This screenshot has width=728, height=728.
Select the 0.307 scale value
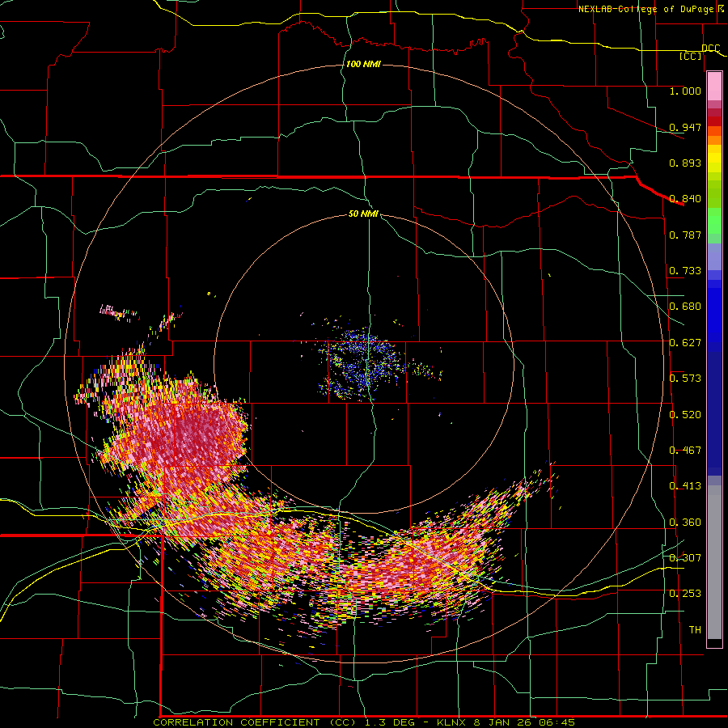pyautogui.click(x=685, y=558)
